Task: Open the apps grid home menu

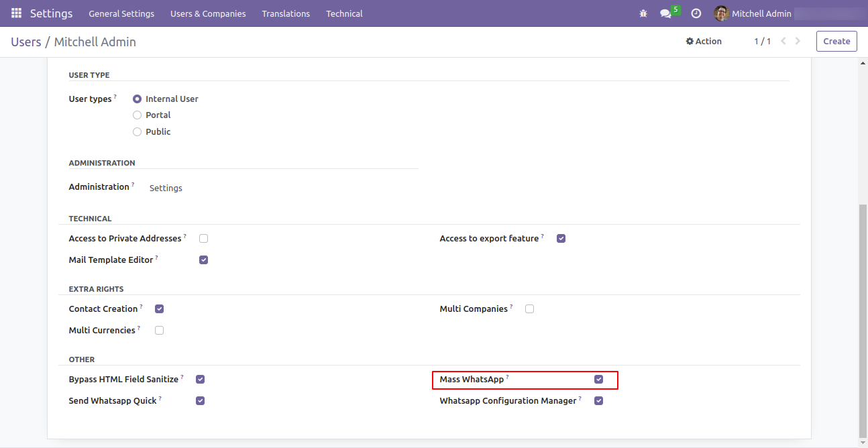Action: pyautogui.click(x=16, y=13)
